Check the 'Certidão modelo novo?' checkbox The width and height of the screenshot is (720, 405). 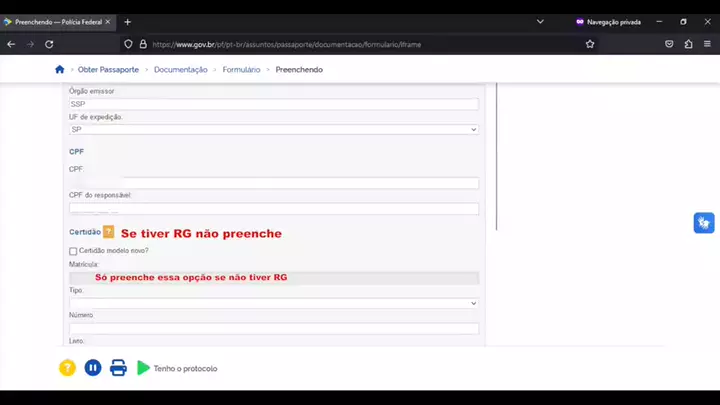pyautogui.click(x=73, y=251)
